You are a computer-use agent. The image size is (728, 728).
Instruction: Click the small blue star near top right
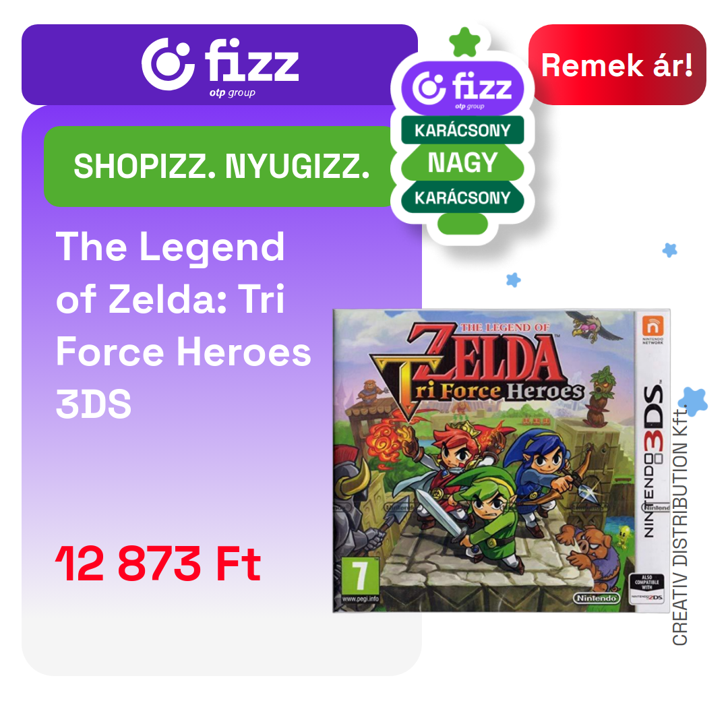click(x=669, y=250)
